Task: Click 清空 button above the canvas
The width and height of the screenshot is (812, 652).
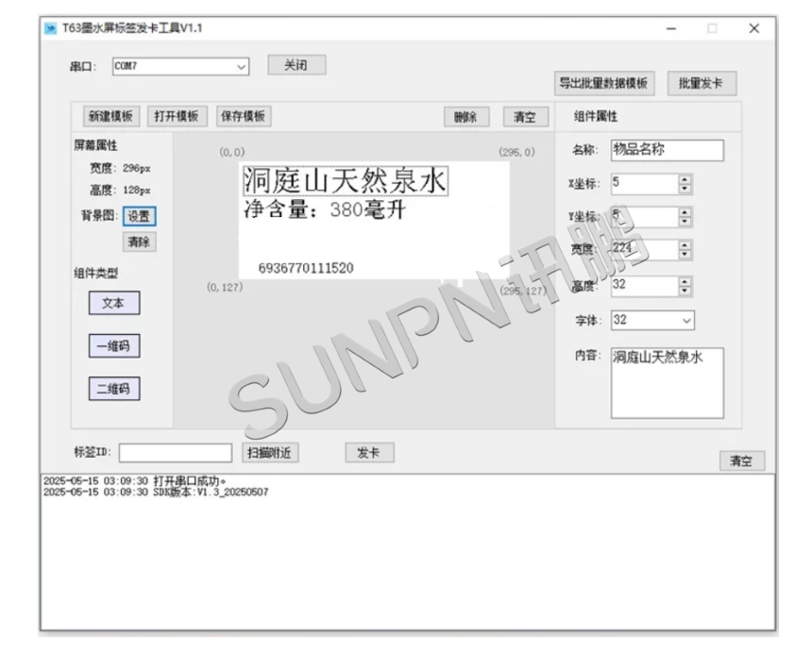Action: [x=526, y=117]
